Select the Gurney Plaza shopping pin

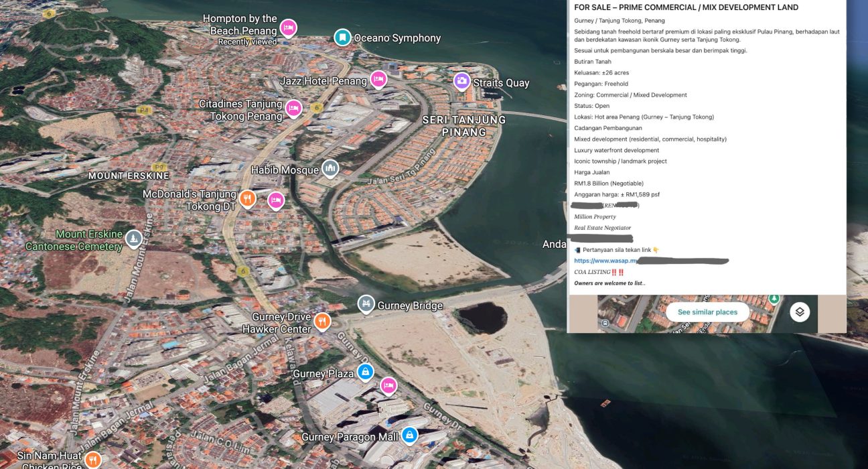click(x=365, y=373)
